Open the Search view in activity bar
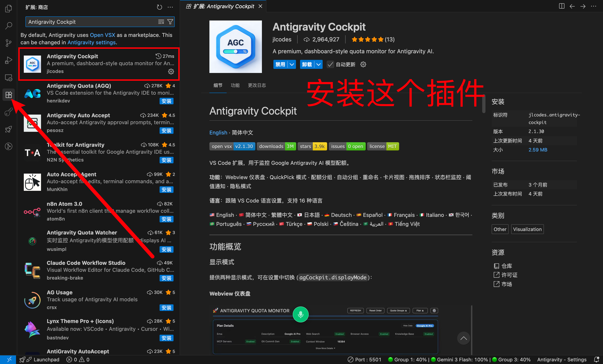 coord(9,25)
